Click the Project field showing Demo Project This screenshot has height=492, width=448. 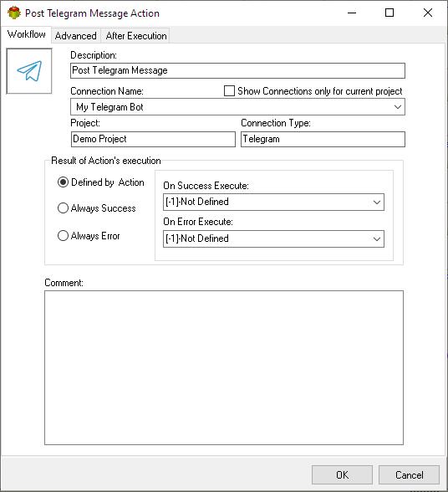[x=153, y=139]
